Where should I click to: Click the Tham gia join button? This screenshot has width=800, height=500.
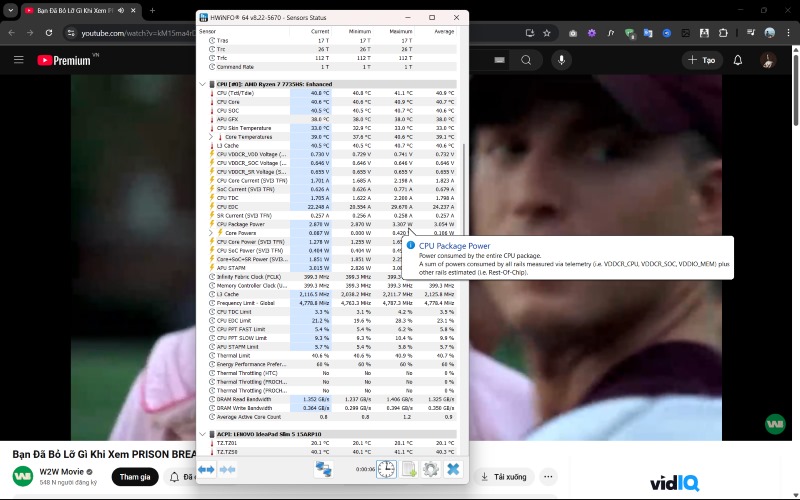tap(135, 477)
